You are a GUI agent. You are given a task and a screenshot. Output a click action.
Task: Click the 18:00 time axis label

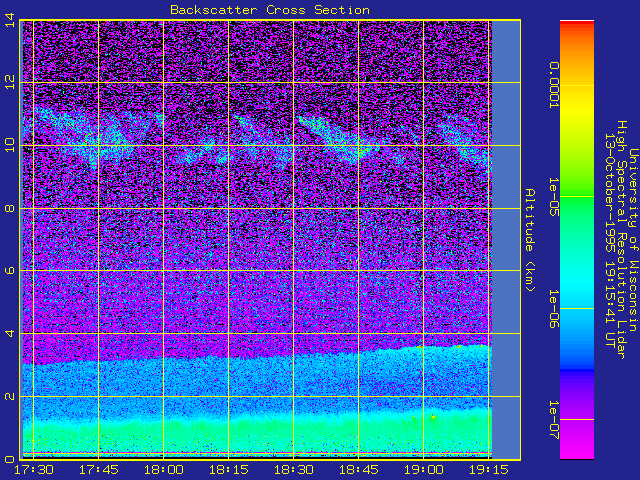pos(163,470)
